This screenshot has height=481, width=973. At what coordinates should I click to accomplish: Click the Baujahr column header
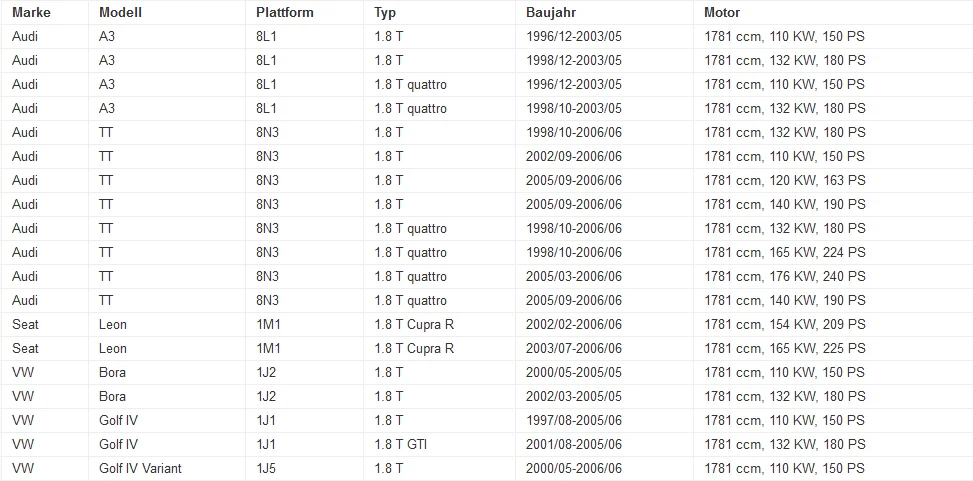click(551, 12)
